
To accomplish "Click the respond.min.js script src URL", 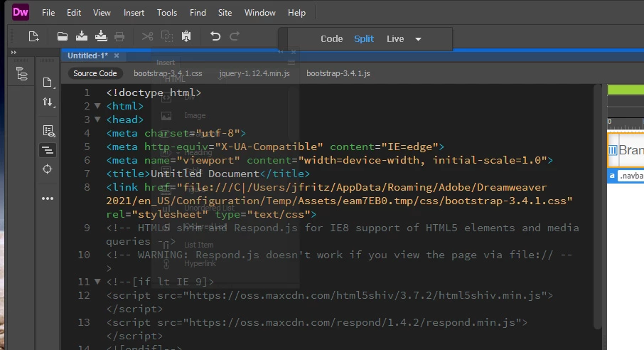I will [353, 322].
